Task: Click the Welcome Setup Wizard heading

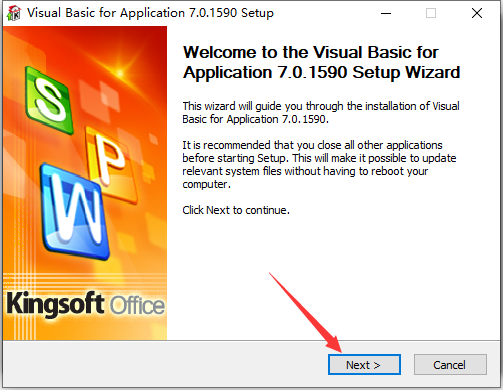Action: [322, 62]
